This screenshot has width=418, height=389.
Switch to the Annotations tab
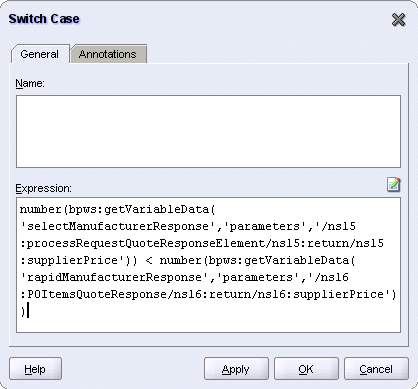pos(108,54)
